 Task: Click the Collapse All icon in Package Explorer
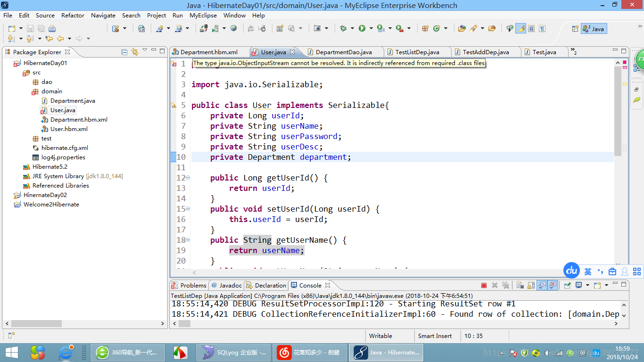click(124, 52)
